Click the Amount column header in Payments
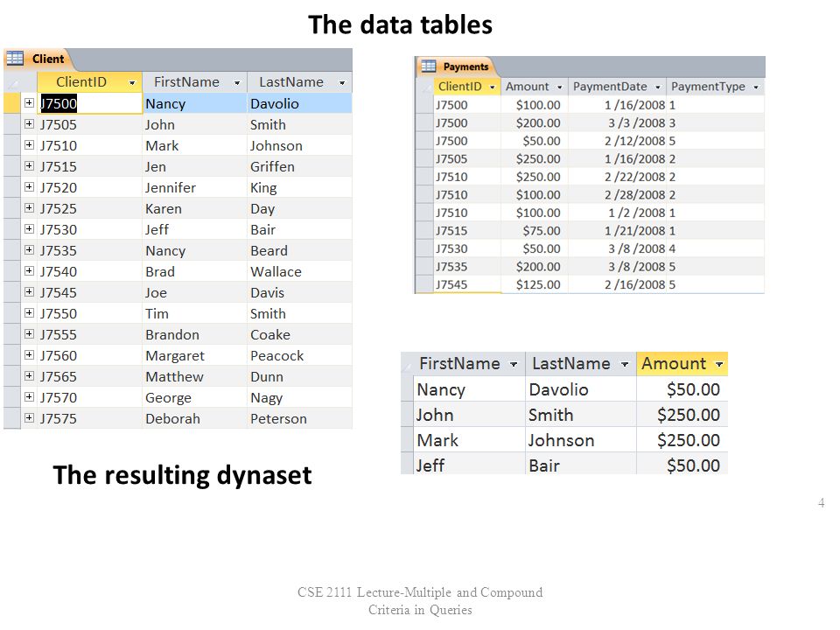 point(534,87)
